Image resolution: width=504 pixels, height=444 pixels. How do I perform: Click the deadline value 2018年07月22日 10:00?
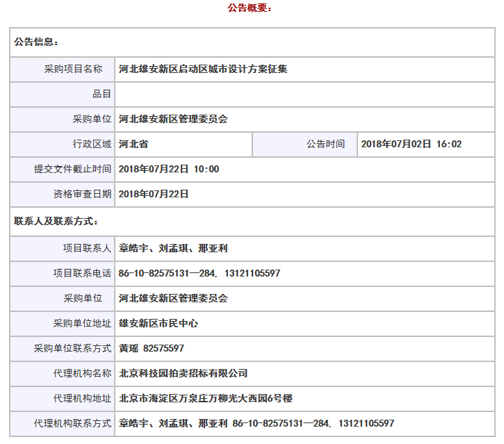click(169, 169)
